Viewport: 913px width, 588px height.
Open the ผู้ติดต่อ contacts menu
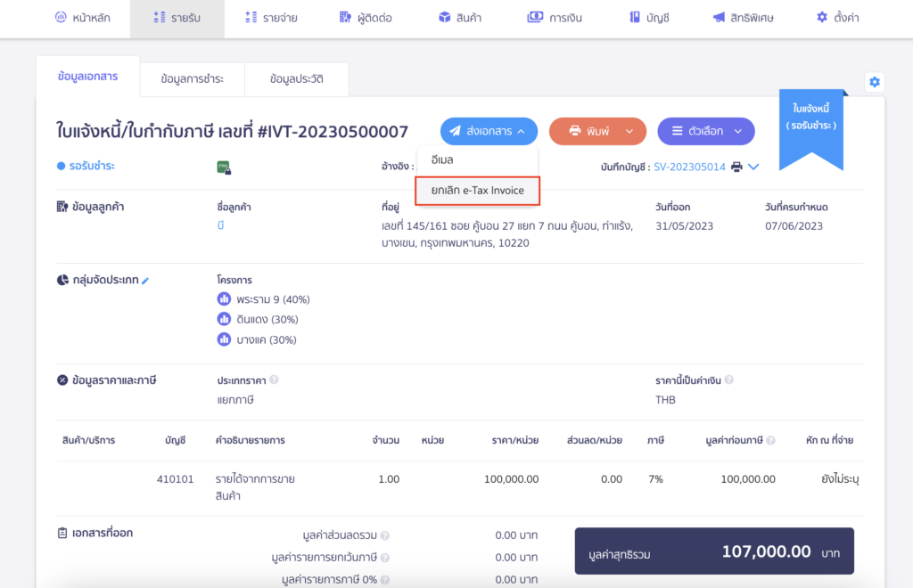[366, 18]
